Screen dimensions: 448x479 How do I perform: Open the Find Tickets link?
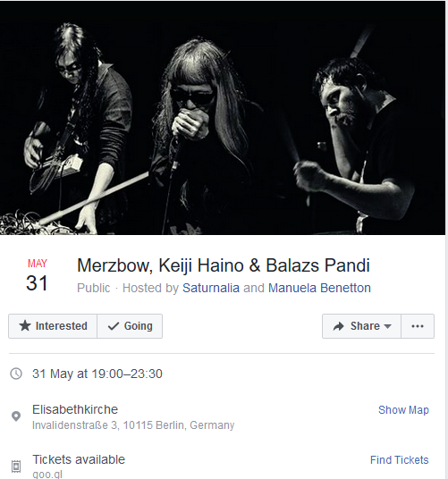(400, 459)
